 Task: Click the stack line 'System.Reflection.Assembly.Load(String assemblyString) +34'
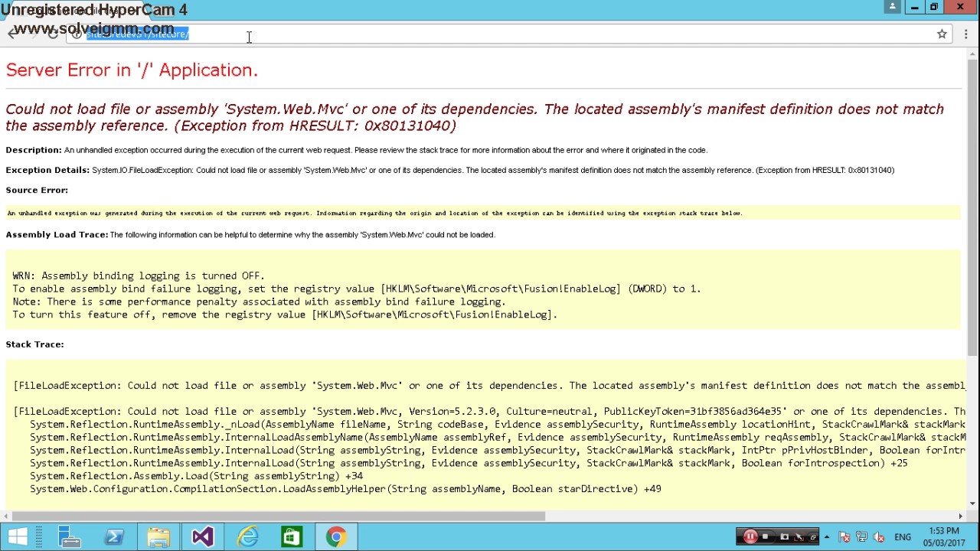[196, 476]
